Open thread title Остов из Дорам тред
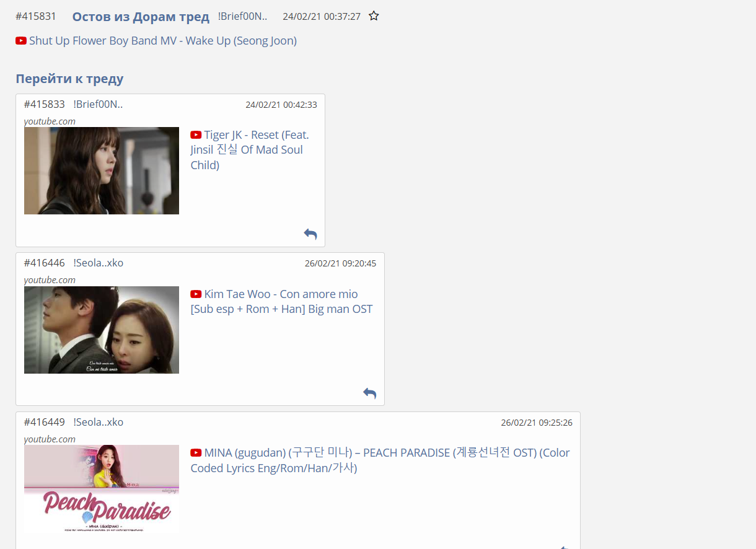756x549 pixels. click(141, 17)
